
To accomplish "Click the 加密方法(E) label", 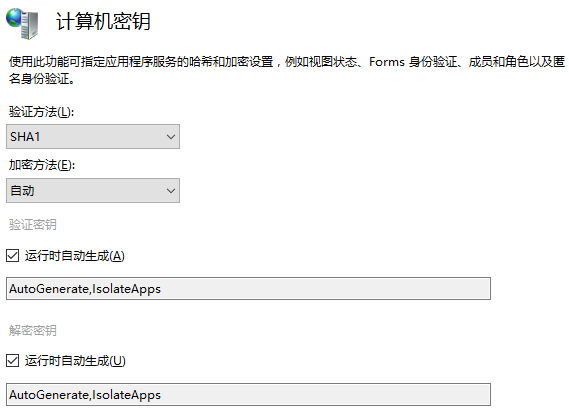I will (x=42, y=165).
